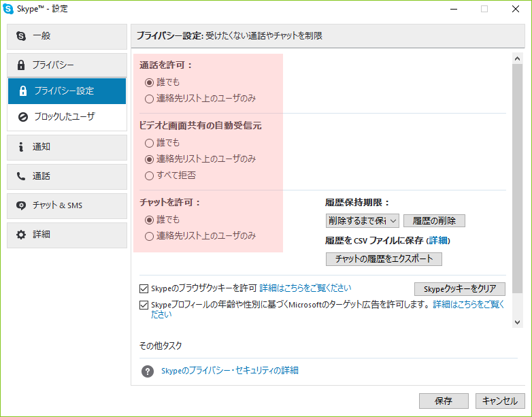Select すべて拒否 for video auto-receive
The image size is (532, 417).
pyautogui.click(x=150, y=176)
